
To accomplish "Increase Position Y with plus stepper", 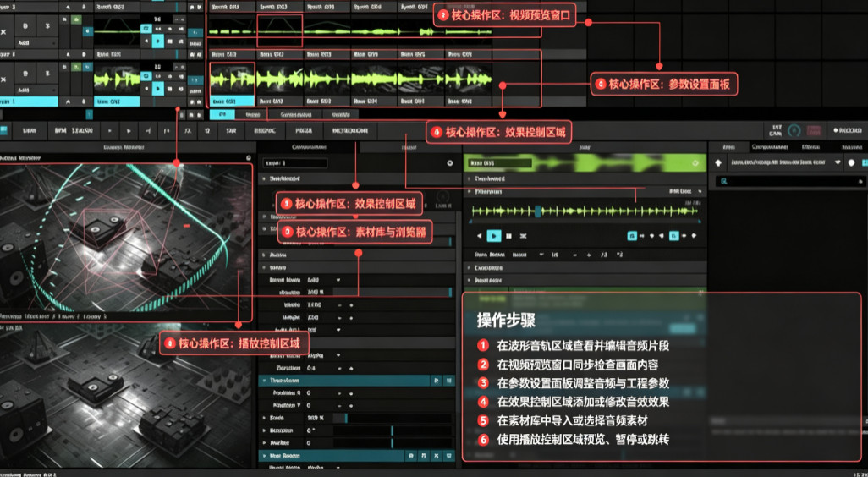I will point(351,406).
